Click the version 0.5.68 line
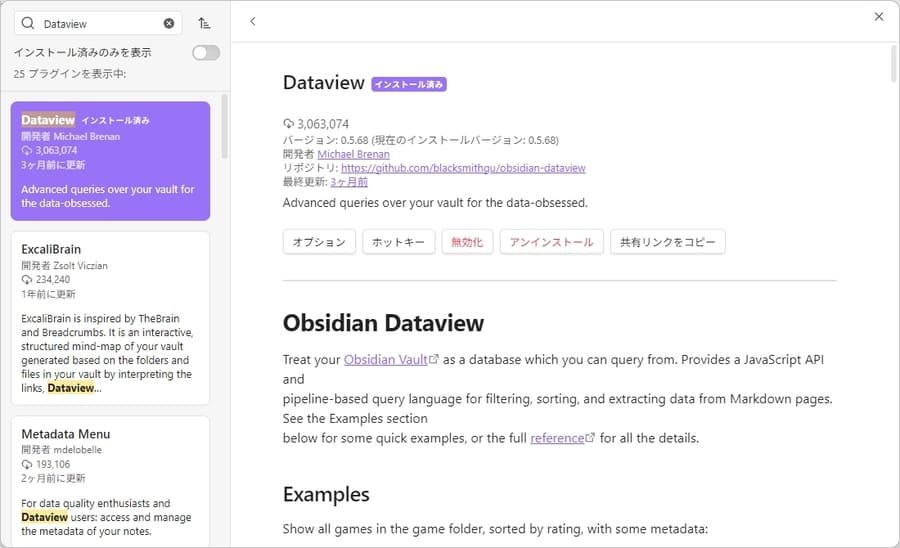The width and height of the screenshot is (900, 548). coord(421,140)
